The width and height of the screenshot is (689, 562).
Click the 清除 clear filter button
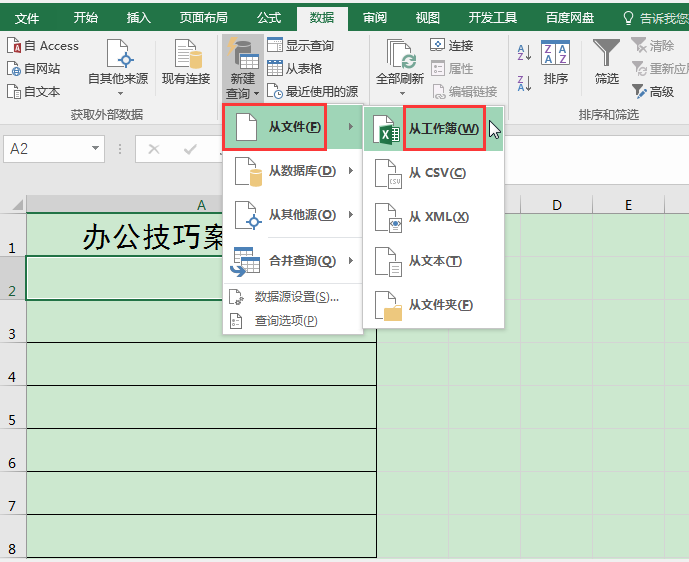(x=653, y=45)
